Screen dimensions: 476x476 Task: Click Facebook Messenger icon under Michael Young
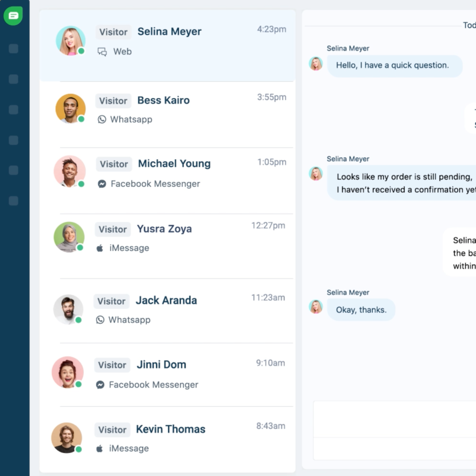[x=102, y=184]
